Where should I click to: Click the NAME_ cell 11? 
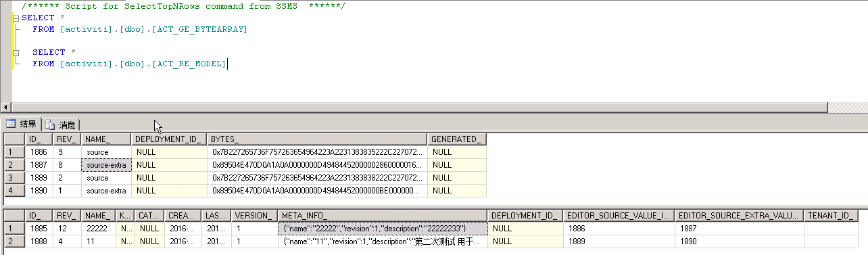click(x=99, y=241)
